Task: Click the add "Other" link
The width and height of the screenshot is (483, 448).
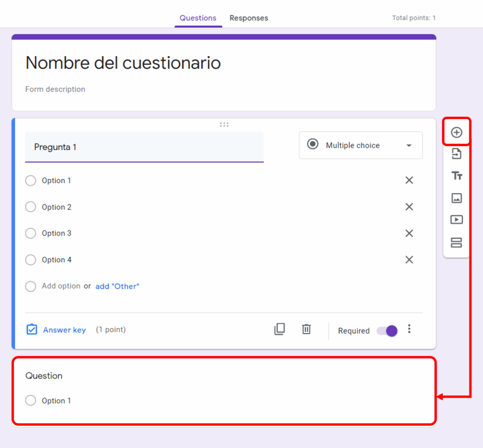Action: coord(117,286)
